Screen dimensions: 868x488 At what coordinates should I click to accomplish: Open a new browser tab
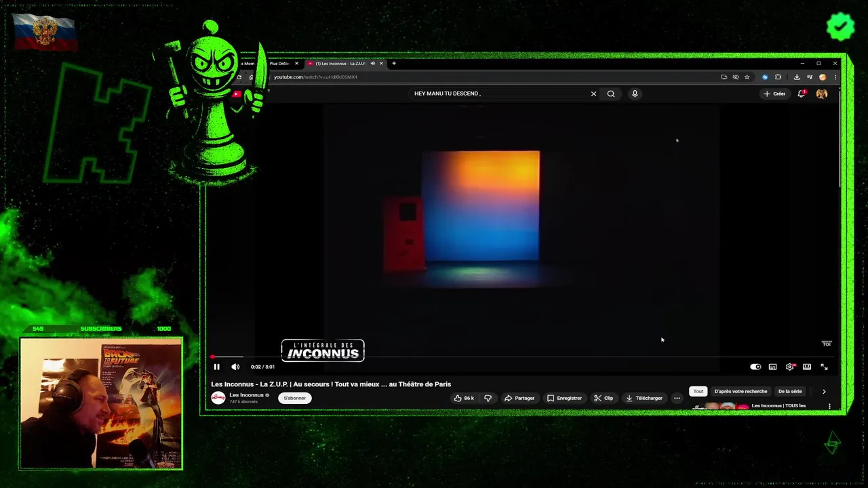tap(394, 63)
